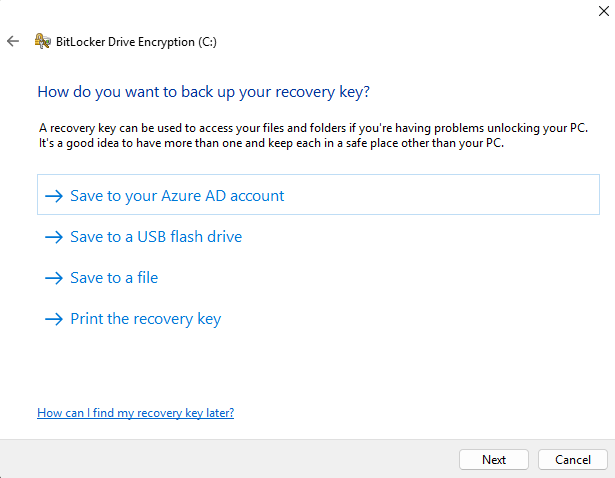Proceed with the Next button
This screenshot has height=478, width=615.
[x=494, y=460]
